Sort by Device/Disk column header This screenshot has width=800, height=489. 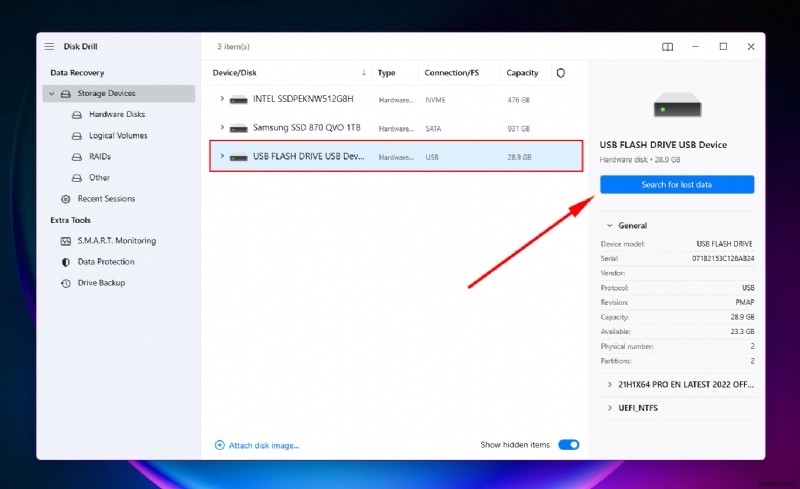tap(235, 72)
